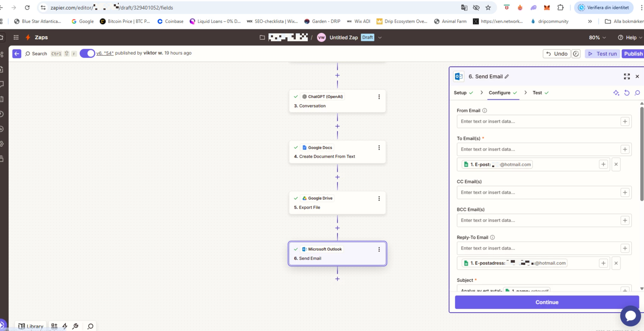This screenshot has height=331, width=644.
Task: Toggle the Zap on/off switch
Action: click(87, 53)
